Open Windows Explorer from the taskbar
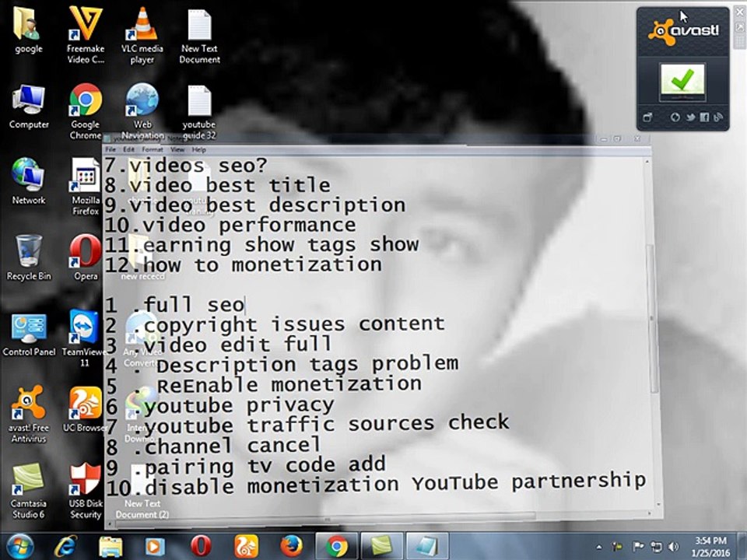This screenshot has width=747, height=560. tap(110, 546)
